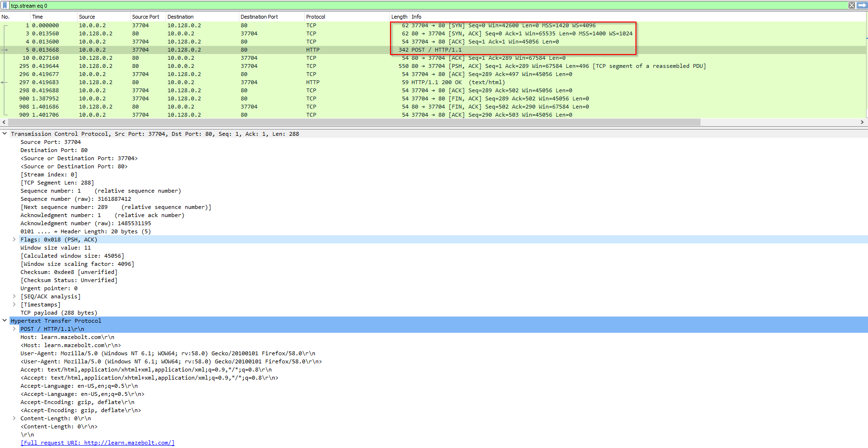Sort packets by the Length column
This screenshot has width=868, height=448.
coord(399,16)
